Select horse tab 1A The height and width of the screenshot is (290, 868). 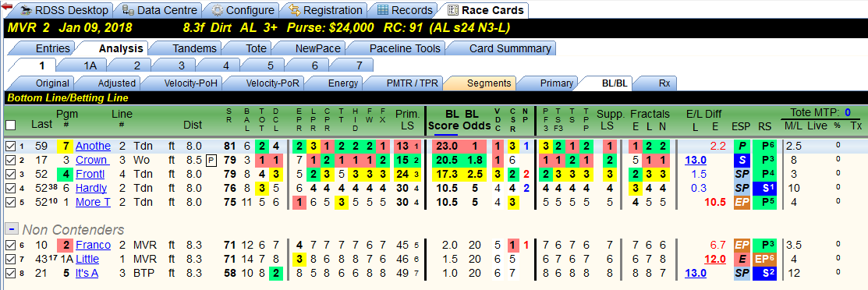click(90, 65)
